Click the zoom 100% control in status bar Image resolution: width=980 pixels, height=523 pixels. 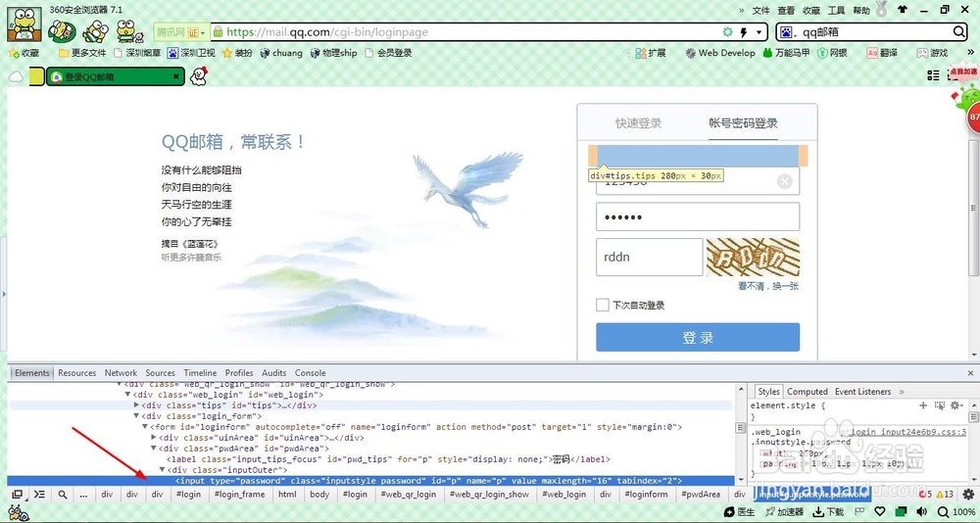tap(957, 512)
